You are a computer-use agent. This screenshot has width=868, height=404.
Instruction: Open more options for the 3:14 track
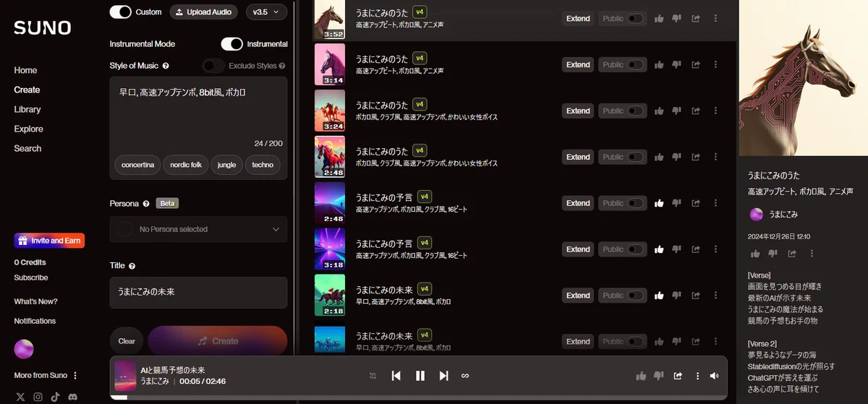pyautogui.click(x=715, y=65)
